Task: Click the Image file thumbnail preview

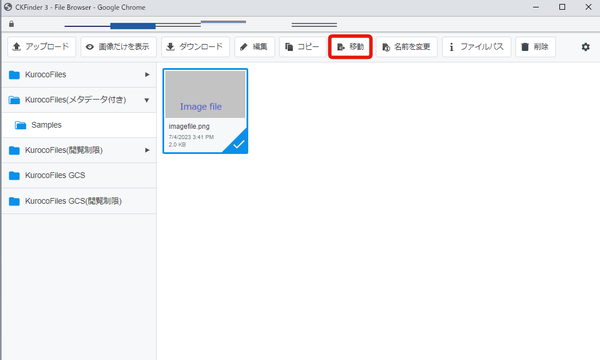Action: tap(205, 94)
